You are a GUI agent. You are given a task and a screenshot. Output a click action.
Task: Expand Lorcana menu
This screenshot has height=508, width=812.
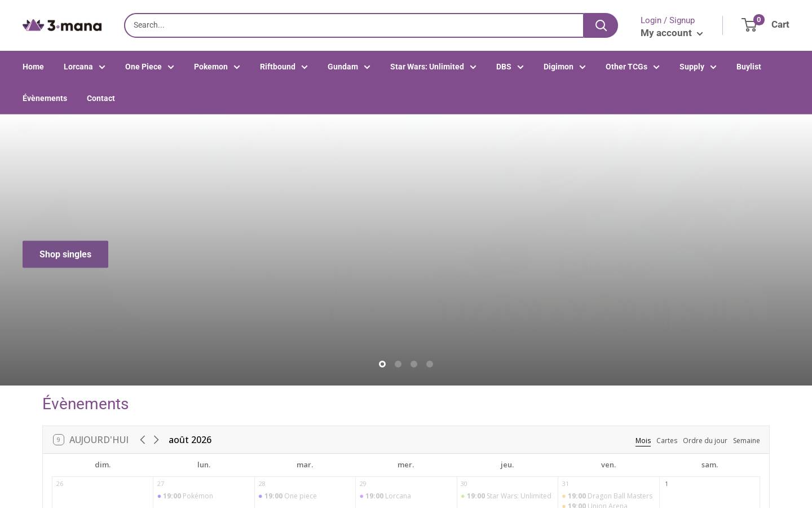pos(85,67)
